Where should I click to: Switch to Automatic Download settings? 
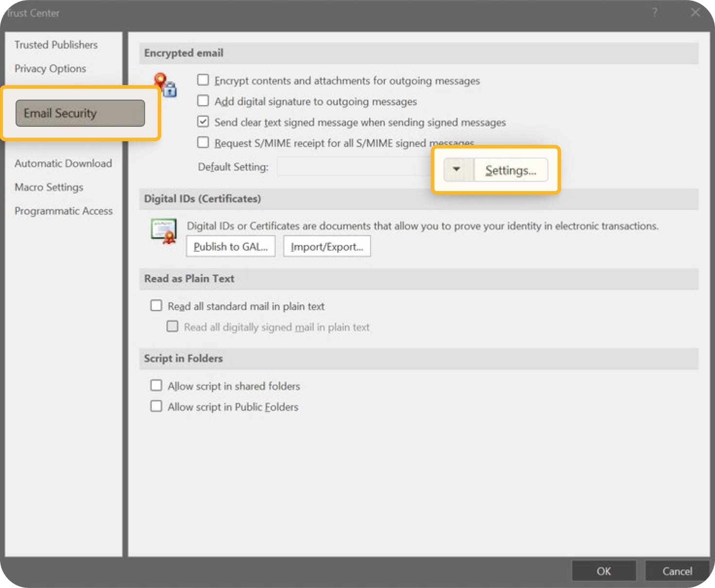click(x=63, y=163)
